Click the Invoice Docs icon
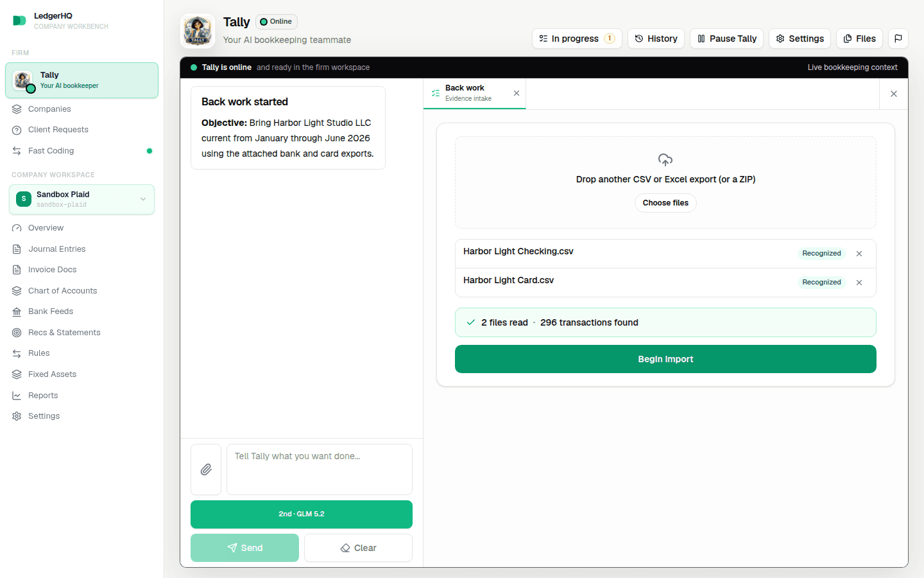The image size is (924, 578). [17, 270]
